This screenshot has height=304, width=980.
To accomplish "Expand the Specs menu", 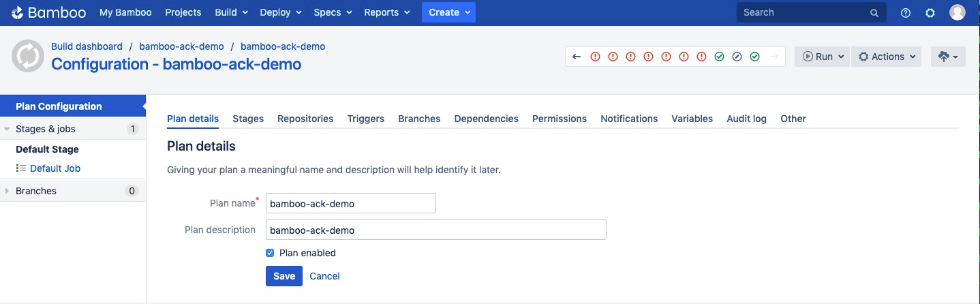I will 333,12.
